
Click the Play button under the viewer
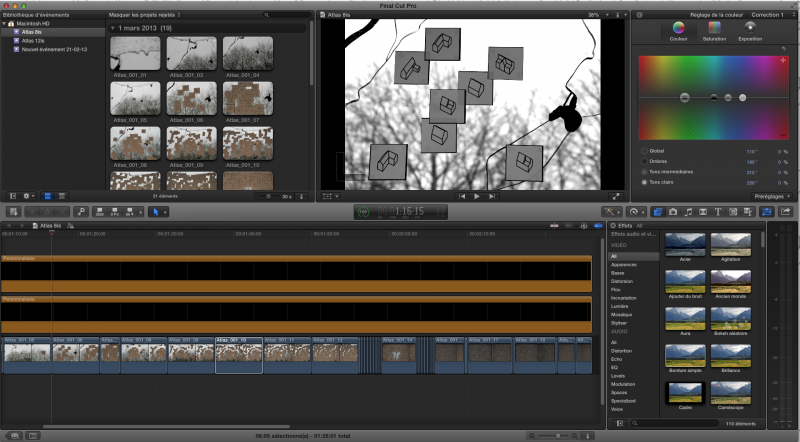[x=477, y=196]
